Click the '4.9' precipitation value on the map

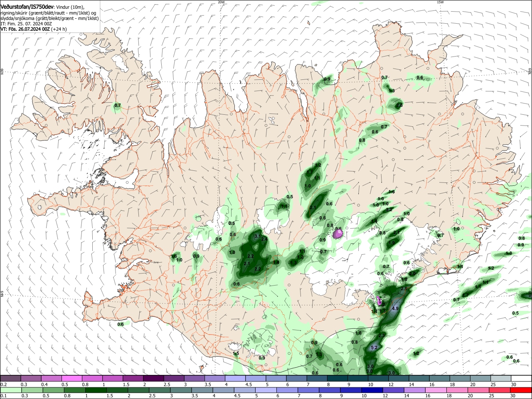coord(395,308)
